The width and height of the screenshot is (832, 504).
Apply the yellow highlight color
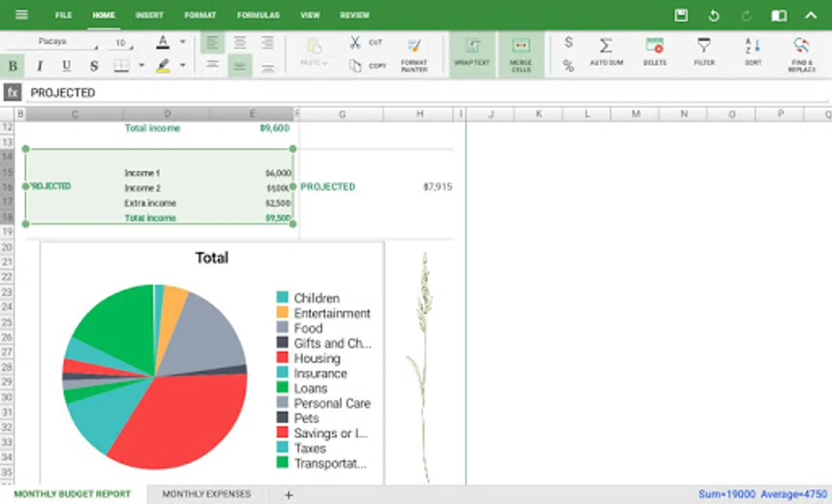pyautogui.click(x=163, y=66)
